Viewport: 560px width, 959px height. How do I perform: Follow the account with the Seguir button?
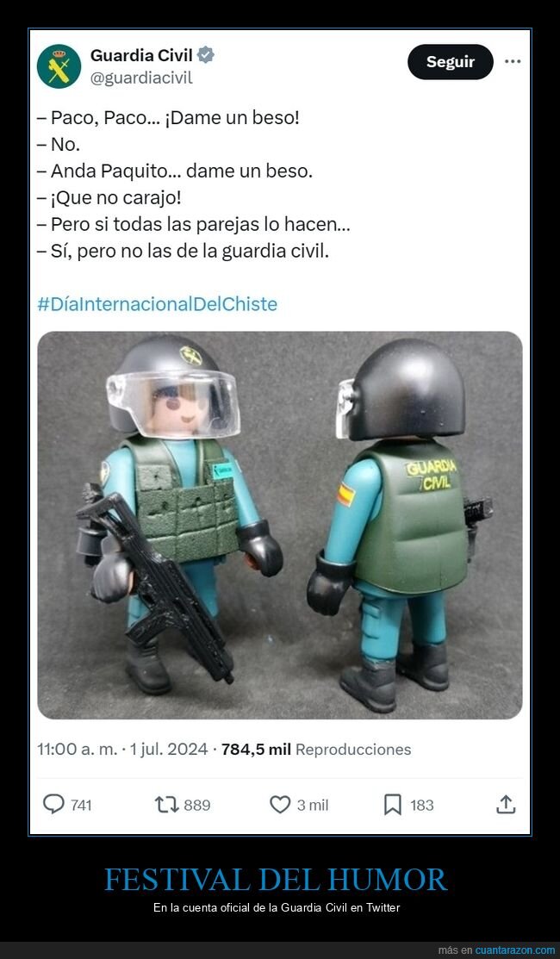[x=451, y=62]
